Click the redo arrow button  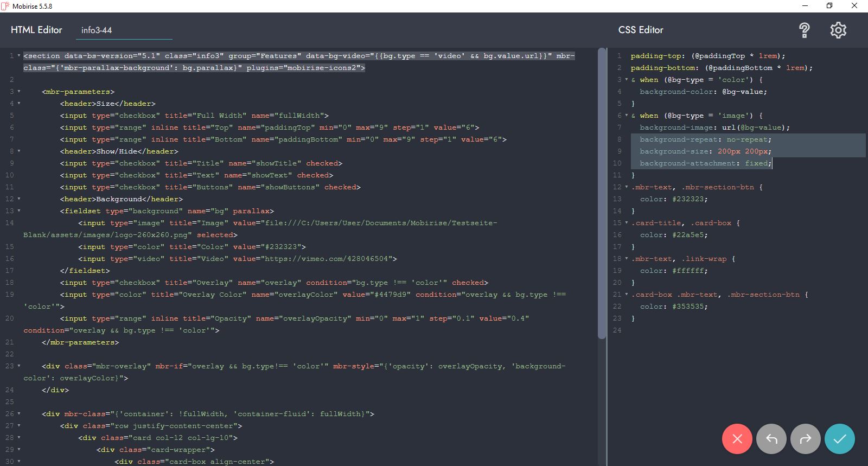click(806, 439)
